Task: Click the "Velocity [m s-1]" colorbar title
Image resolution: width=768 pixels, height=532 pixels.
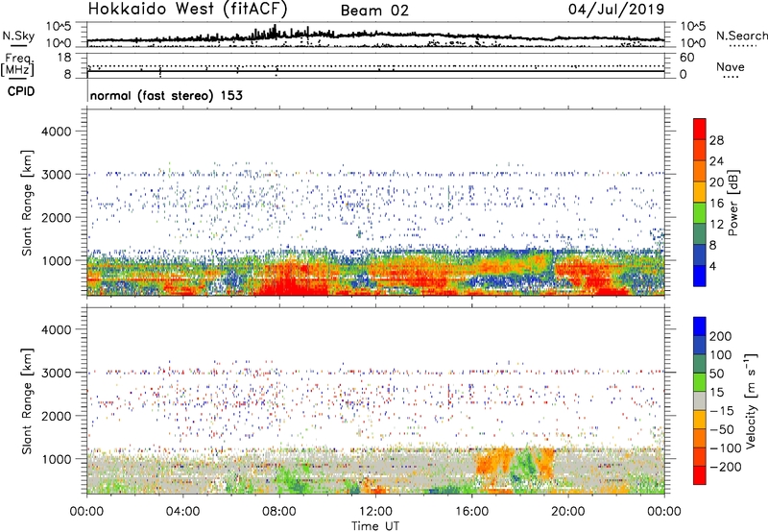Action: [x=750, y=400]
